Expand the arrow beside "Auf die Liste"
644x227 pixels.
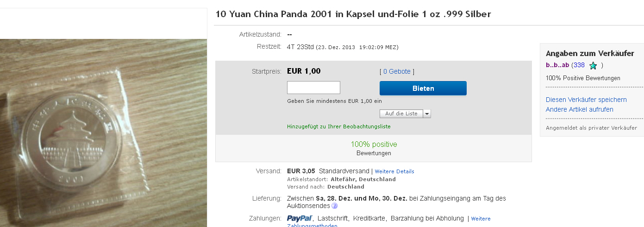427,113
